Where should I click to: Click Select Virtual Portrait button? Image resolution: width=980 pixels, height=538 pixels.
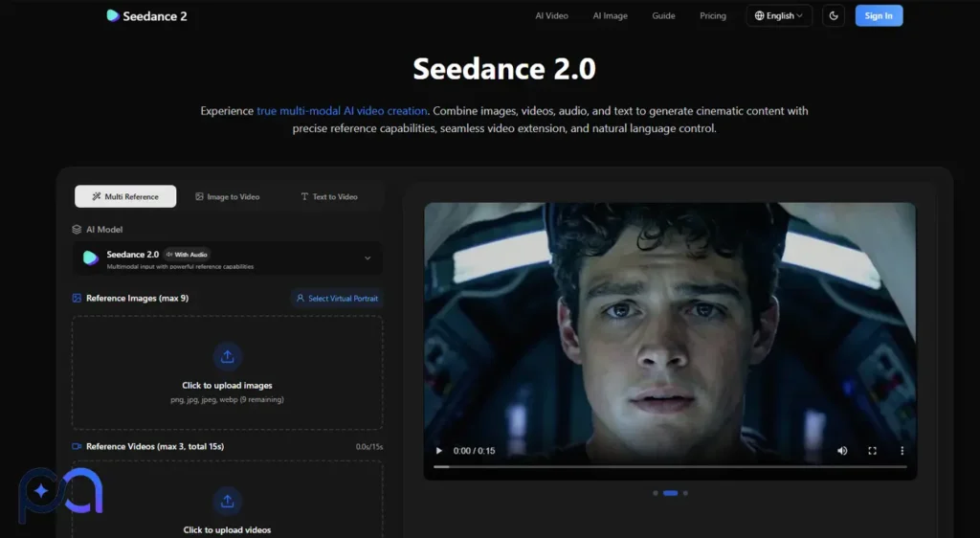337,298
